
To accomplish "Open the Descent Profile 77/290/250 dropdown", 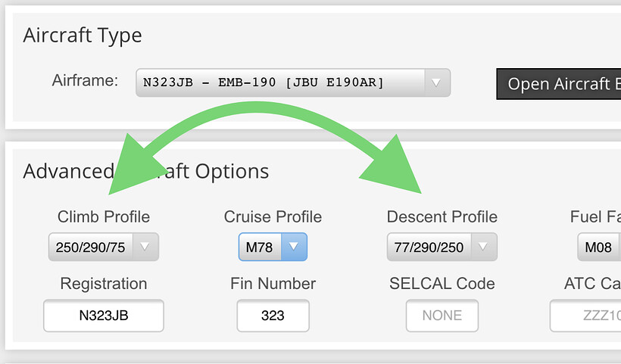I will [429, 247].
